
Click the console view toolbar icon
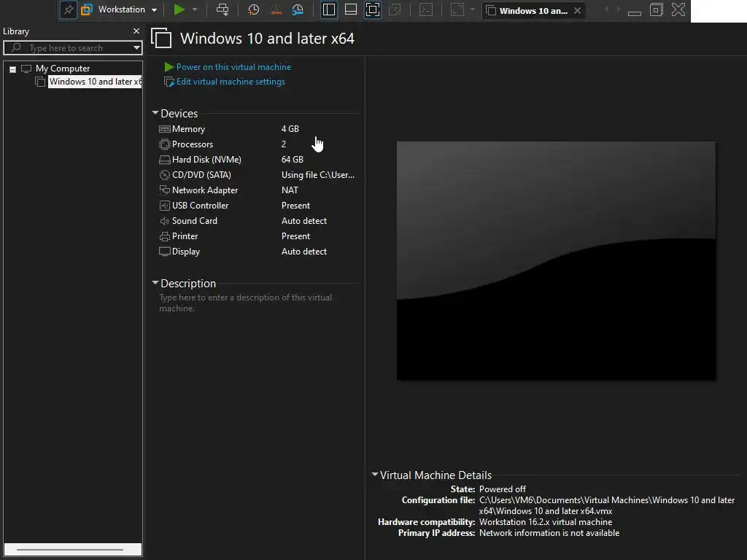click(426, 9)
